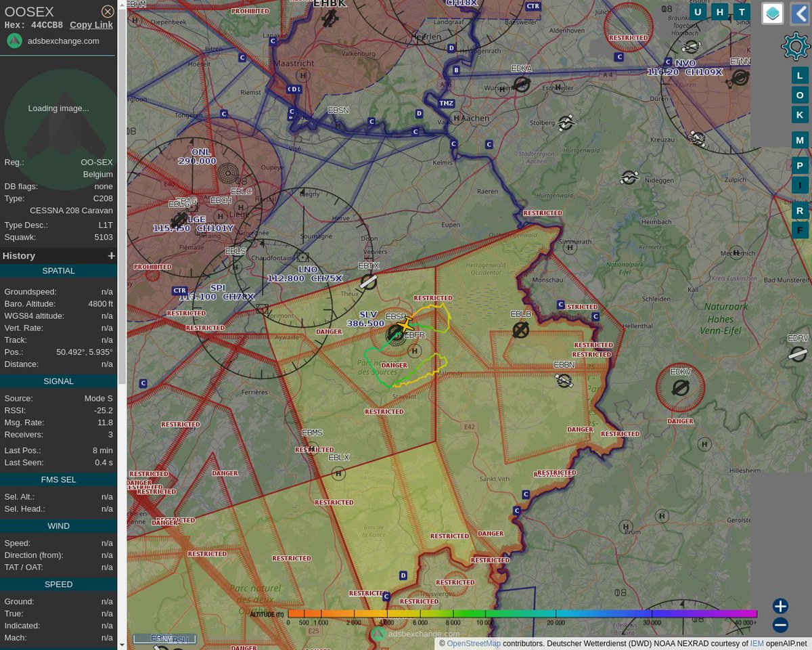Toggle the P option button
812x650 pixels.
point(800,166)
